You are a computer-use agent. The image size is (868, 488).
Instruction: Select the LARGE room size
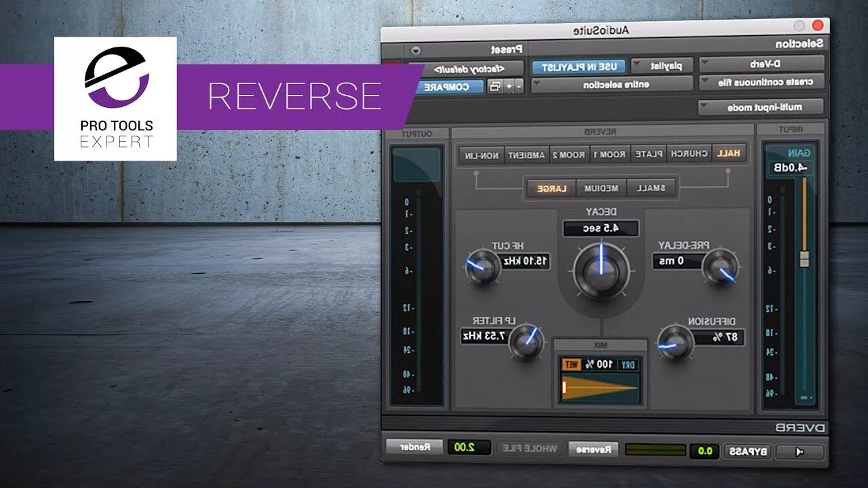tap(552, 188)
